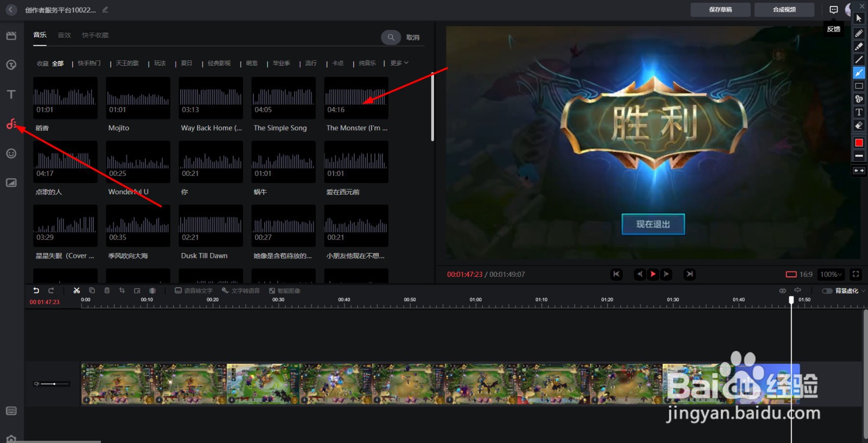
Task: Click the 合成视频 compose video button
Action: coord(784,10)
